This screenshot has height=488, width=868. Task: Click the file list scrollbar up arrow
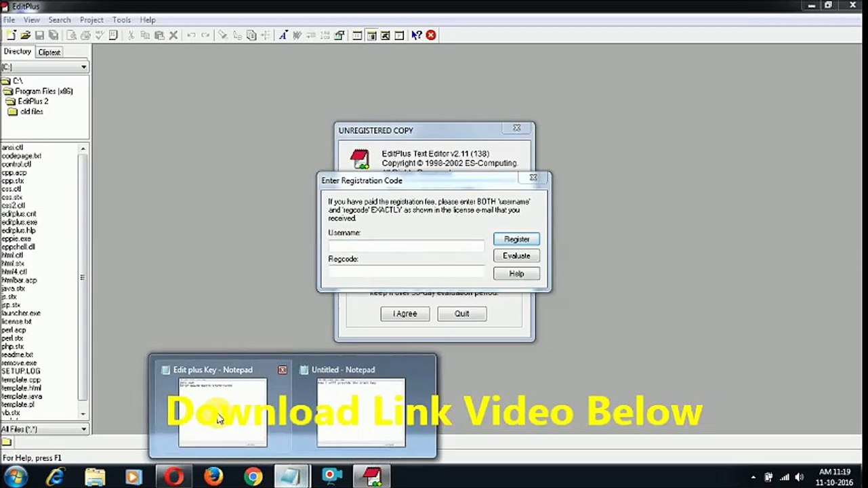(x=83, y=148)
